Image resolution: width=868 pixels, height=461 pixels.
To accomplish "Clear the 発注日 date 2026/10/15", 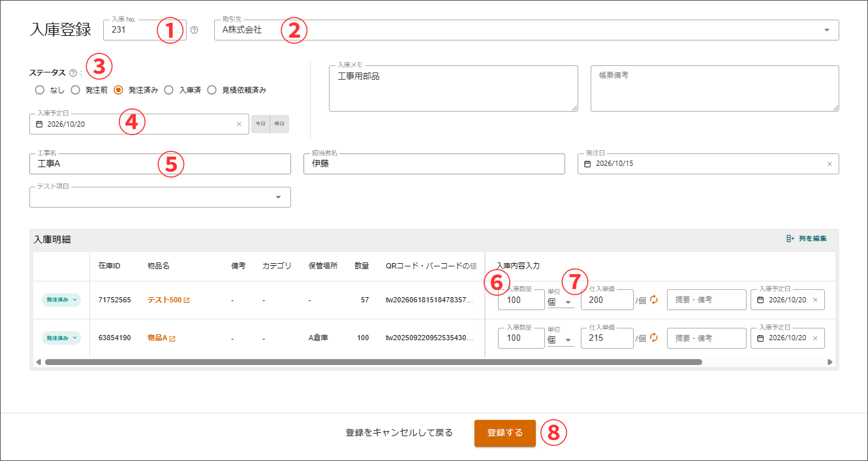I will coord(829,164).
